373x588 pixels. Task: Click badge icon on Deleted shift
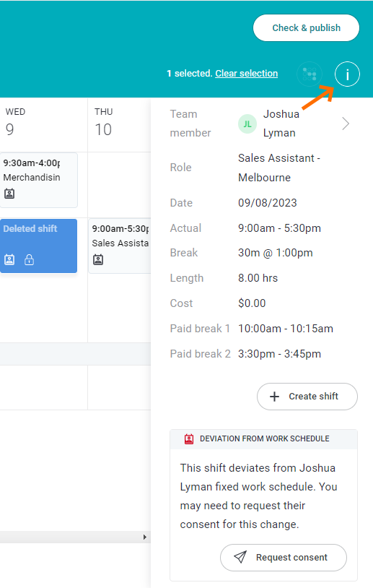click(x=9, y=259)
